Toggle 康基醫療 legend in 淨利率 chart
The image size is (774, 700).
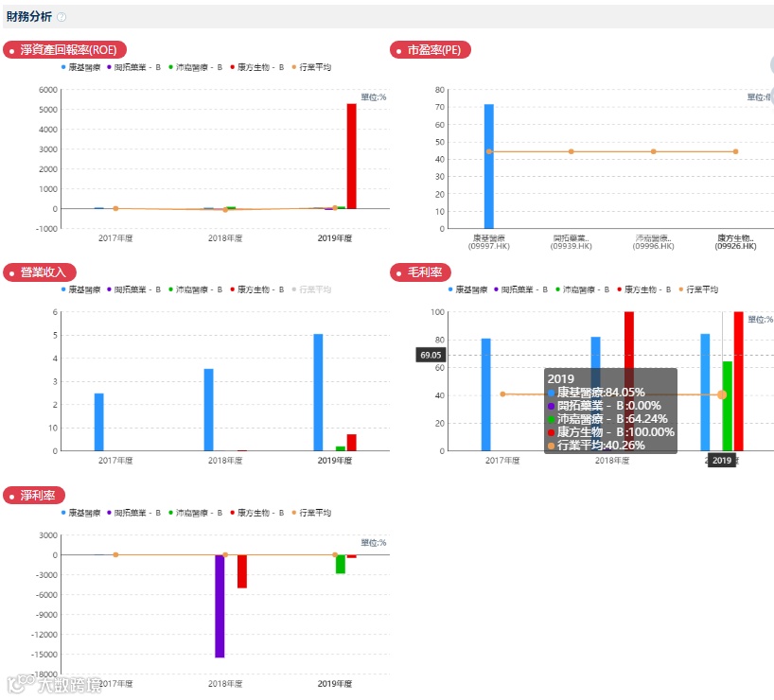pos(80,513)
